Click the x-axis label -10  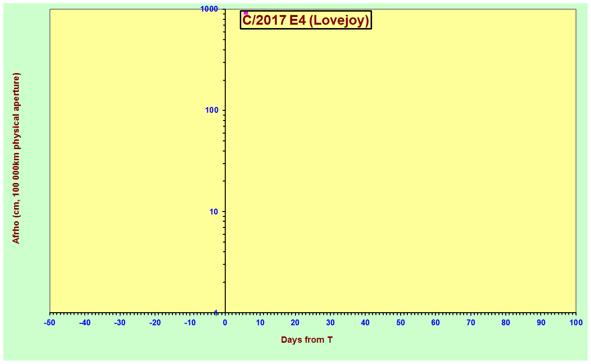coord(190,322)
